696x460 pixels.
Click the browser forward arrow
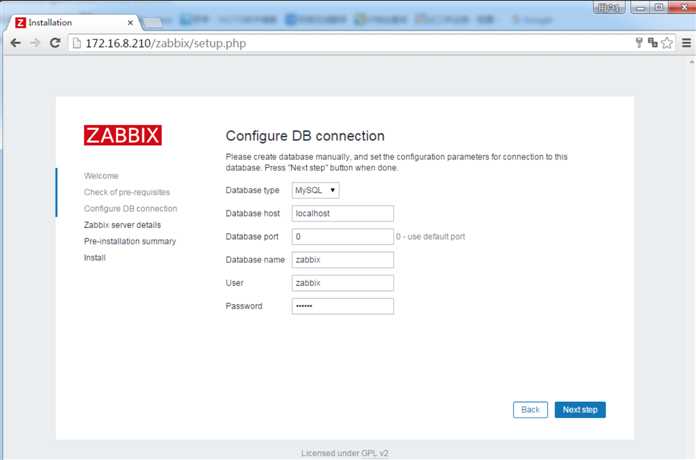35,43
